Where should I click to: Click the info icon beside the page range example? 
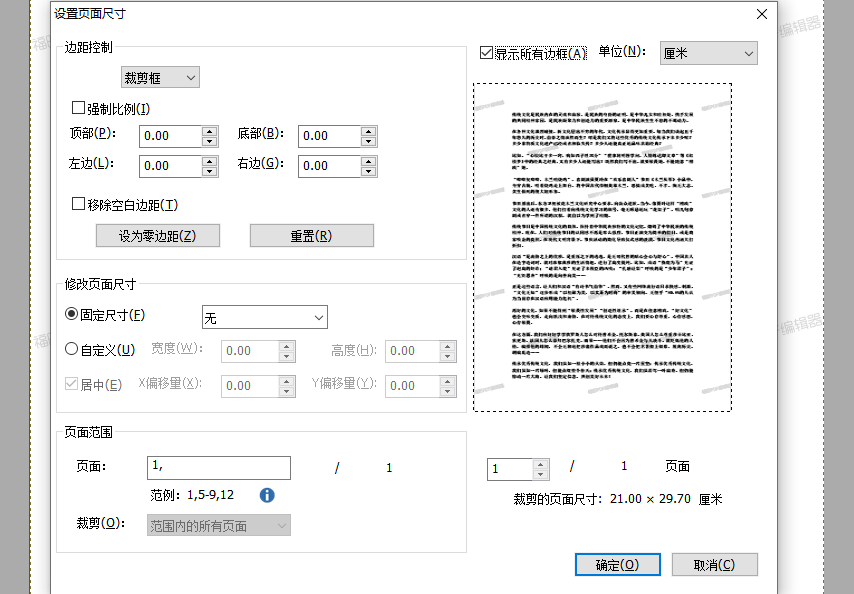click(x=266, y=494)
